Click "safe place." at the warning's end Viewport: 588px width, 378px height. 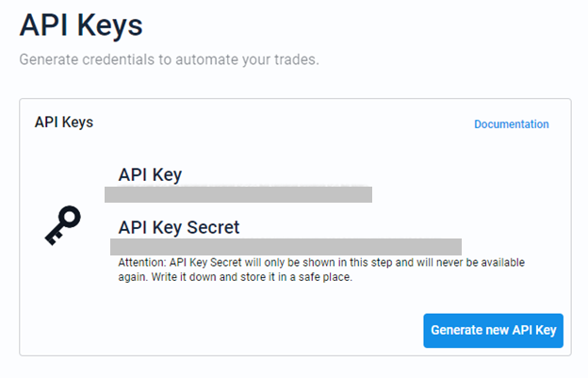pyautogui.click(x=325, y=277)
